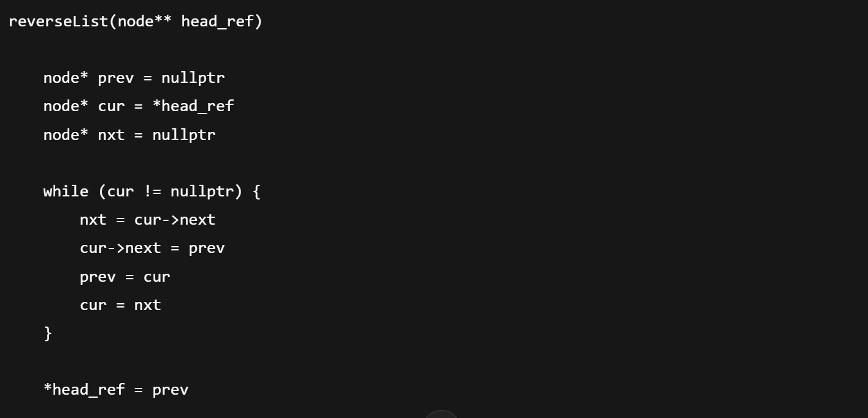The width and height of the screenshot is (868, 418).
Task: Click nullptr in the prev declaration line
Action: click(x=193, y=78)
